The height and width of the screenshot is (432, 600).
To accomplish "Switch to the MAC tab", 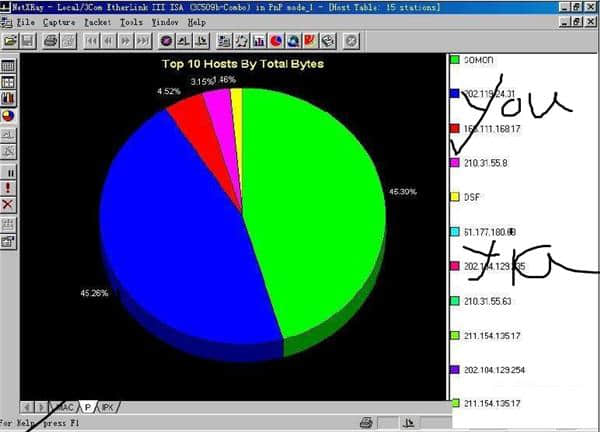I will point(65,407).
